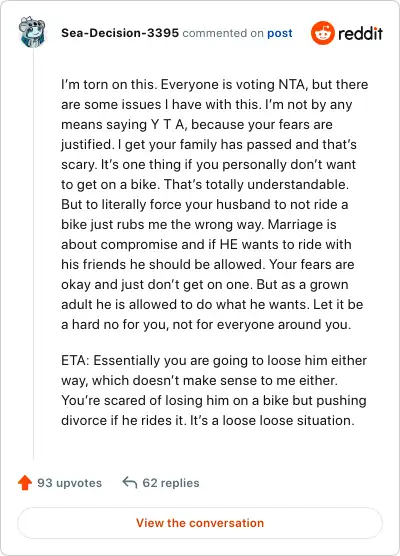Upvote using the orange up arrow
Screen dimensions: 400x556
coord(25,483)
